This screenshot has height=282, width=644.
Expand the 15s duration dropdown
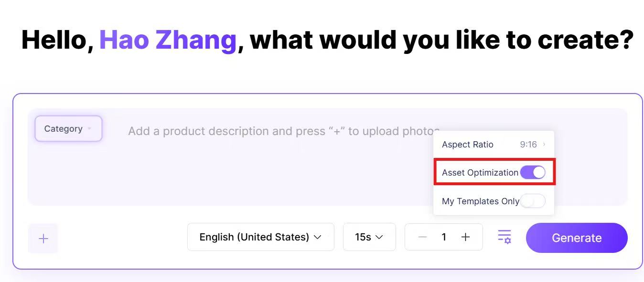pos(369,237)
